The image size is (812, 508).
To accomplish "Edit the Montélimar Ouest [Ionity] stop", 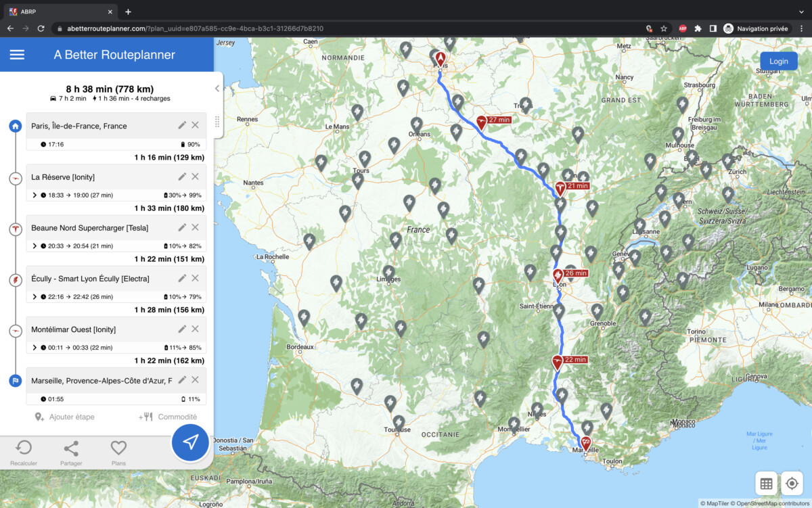I will point(182,329).
